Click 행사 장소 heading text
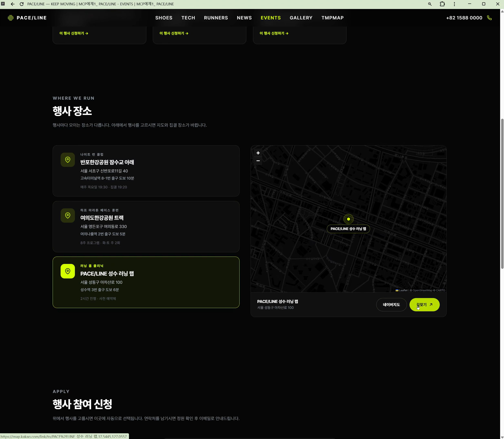Viewport: 504px width, 439px height. [x=72, y=111]
